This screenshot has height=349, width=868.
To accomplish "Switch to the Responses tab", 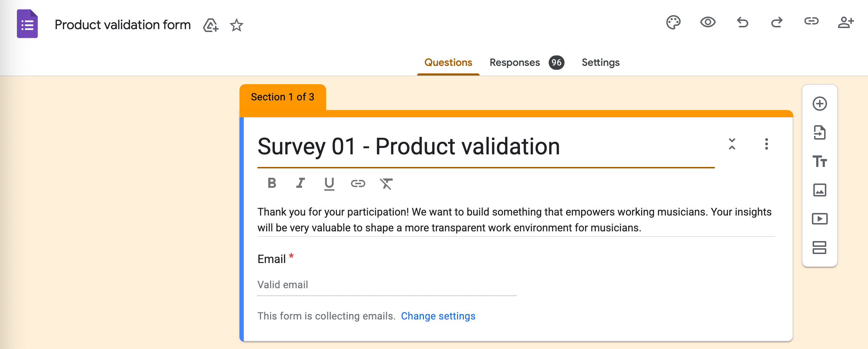I will pos(515,63).
